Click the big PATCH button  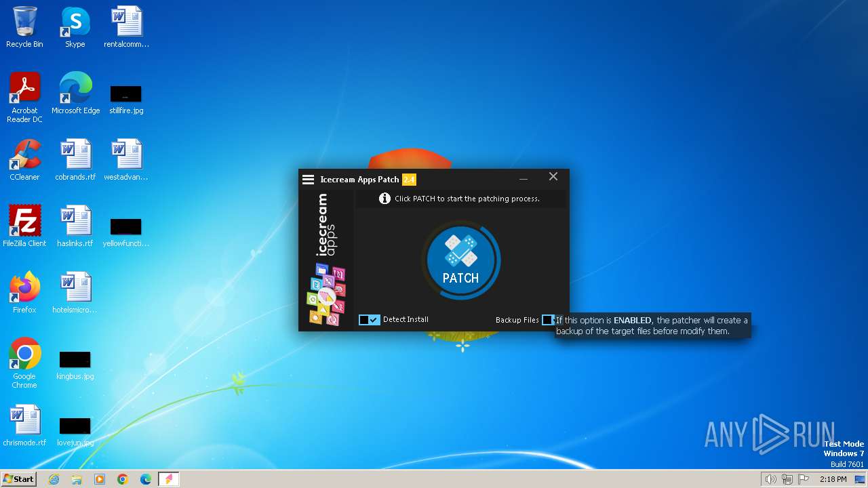pyautogui.click(x=460, y=260)
